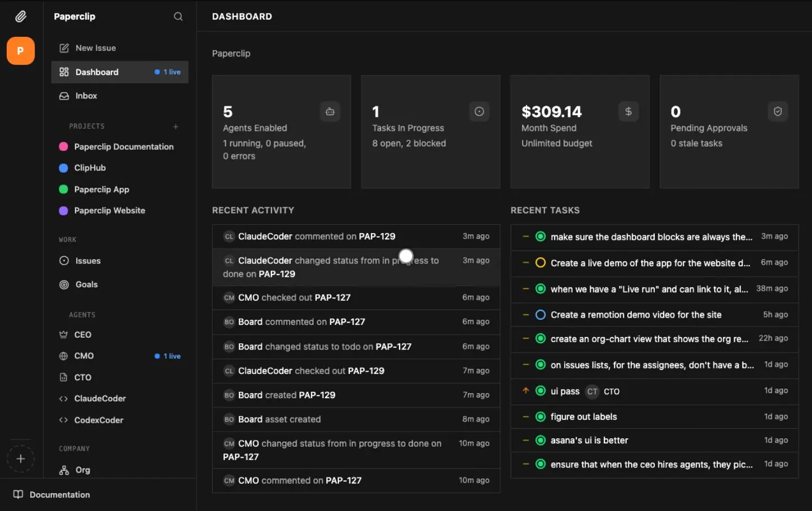Open priority arrow on ui pass task
Viewport: 812px width, 511px height.
click(525, 391)
